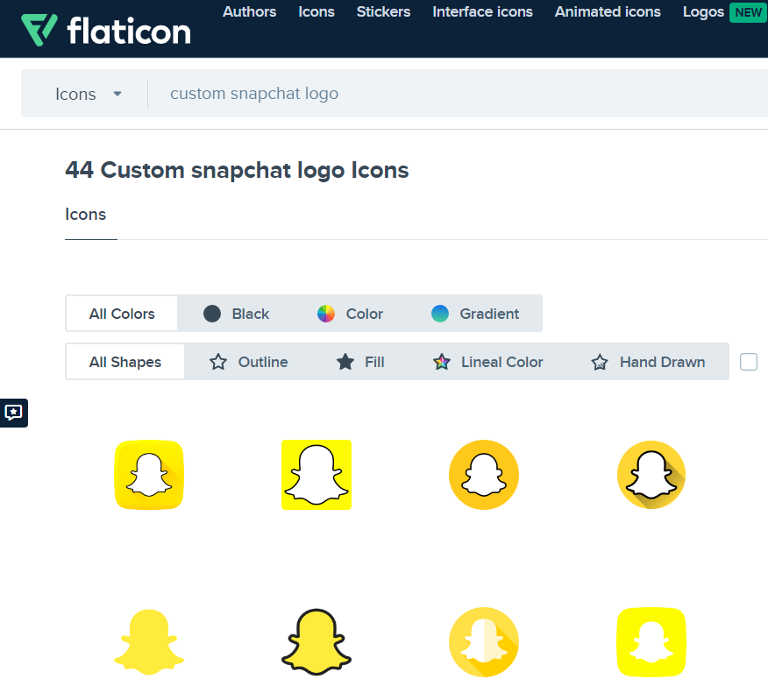
Task: Filter shapes by Outline label
Action: [x=263, y=362]
